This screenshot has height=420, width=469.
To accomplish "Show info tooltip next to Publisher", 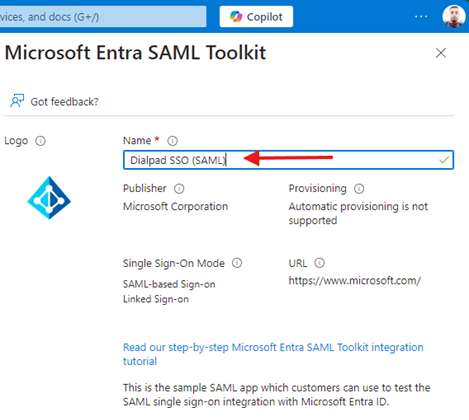I will [x=179, y=189].
